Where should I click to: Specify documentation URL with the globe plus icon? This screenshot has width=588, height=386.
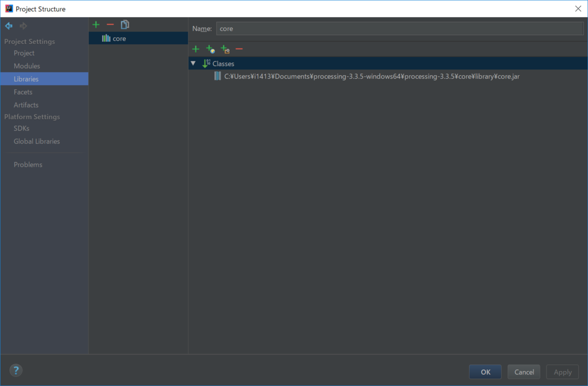pos(210,49)
